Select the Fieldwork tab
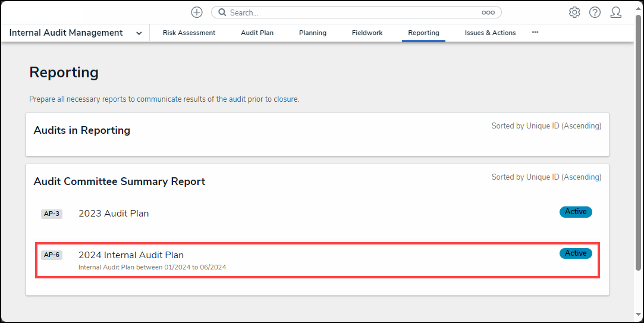Screen dimensions: 644x323 coord(367,33)
